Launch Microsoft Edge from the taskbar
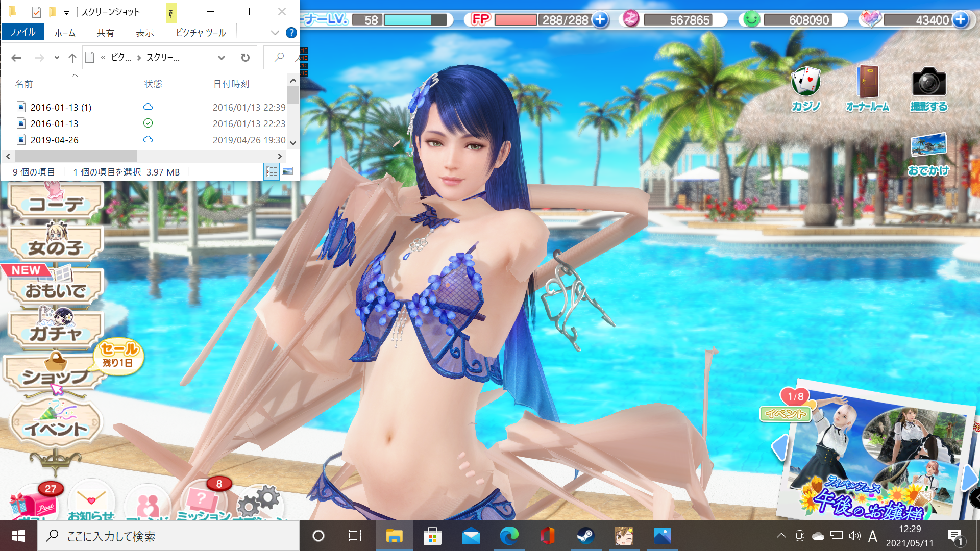This screenshot has height=551, width=980. [509, 536]
